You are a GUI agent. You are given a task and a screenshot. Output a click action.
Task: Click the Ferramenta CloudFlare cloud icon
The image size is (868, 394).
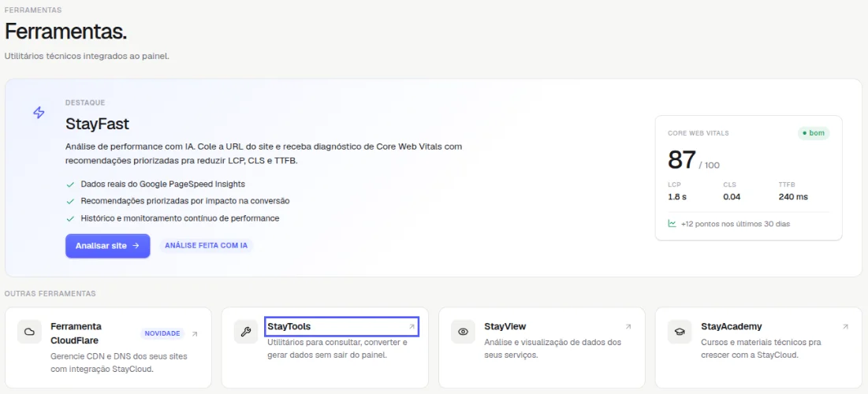(29, 332)
